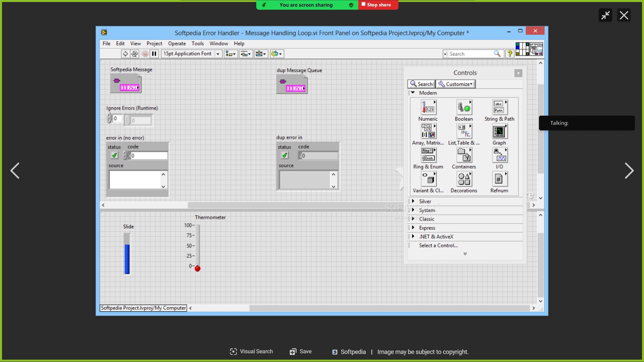The height and width of the screenshot is (362, 644).
Task: Click the Pause toolbar button
Action: click(x=154, y=54)
